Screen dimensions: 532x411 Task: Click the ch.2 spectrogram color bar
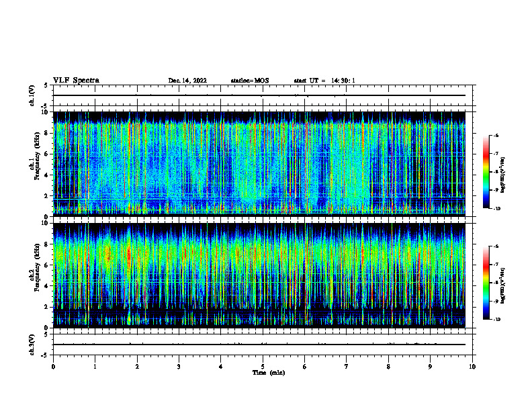(486, 283)
